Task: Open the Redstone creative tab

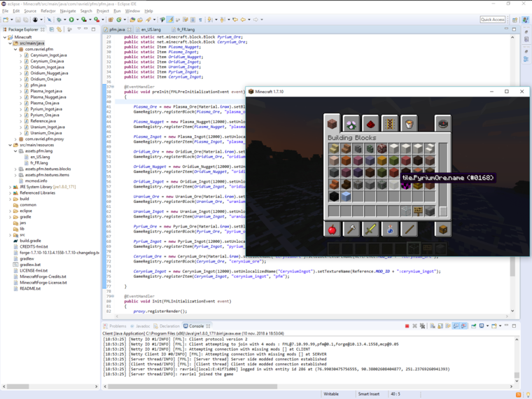Action: pyautogui.click(x=370, y=123)
